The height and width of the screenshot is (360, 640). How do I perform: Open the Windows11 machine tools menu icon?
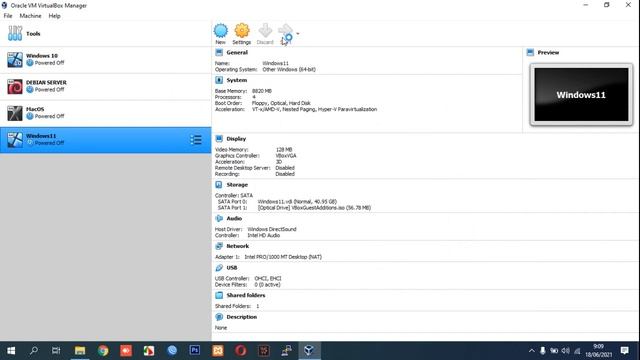click(x=196, y=140)
